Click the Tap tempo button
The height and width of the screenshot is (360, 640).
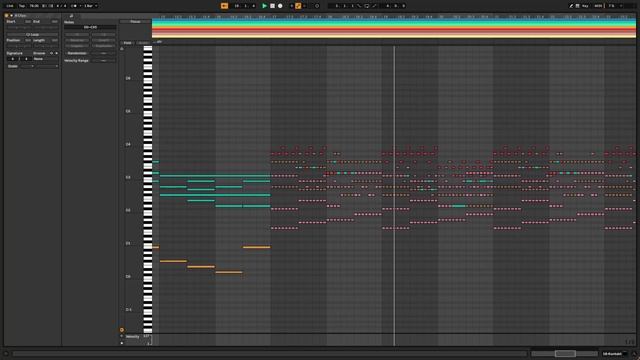tap(22, 6)
